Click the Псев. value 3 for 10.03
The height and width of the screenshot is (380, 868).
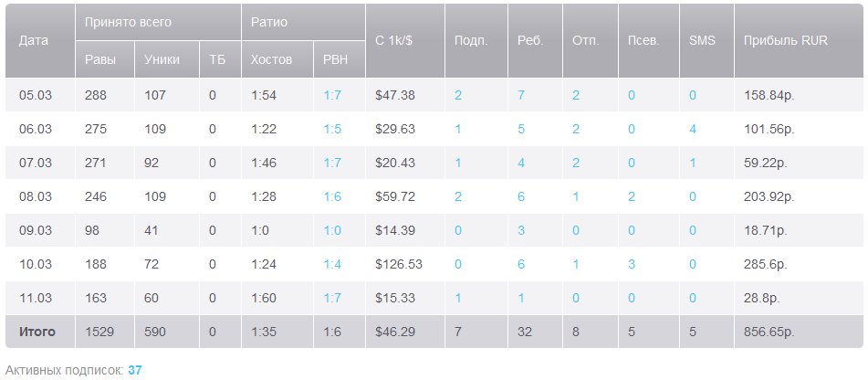pos(631,263)
